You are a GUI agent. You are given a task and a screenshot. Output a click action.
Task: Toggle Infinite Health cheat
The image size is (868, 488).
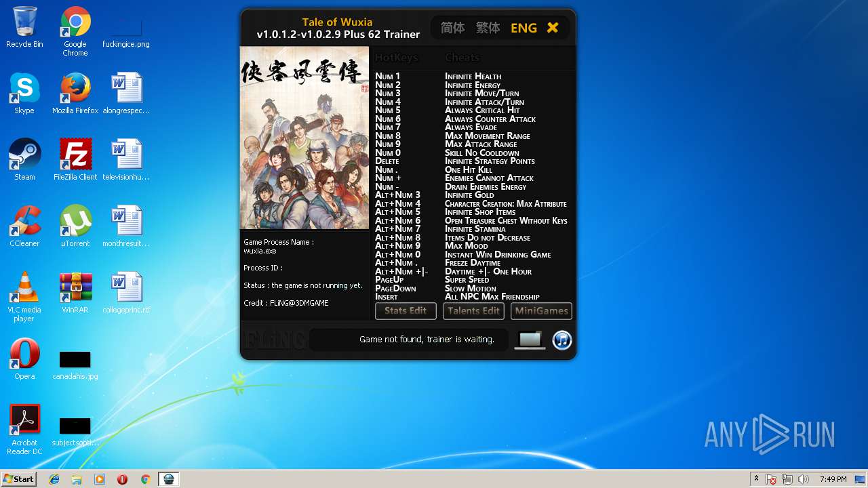[x=473, y=77]
